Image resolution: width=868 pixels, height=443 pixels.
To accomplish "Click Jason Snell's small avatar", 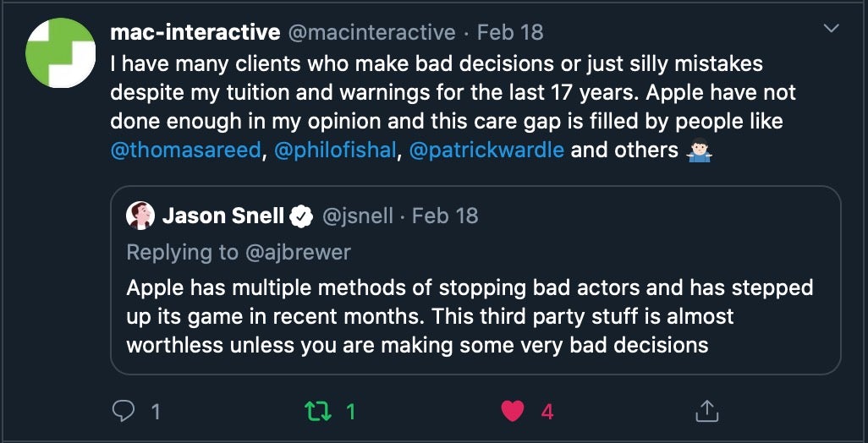I will [x=140, y=216].
